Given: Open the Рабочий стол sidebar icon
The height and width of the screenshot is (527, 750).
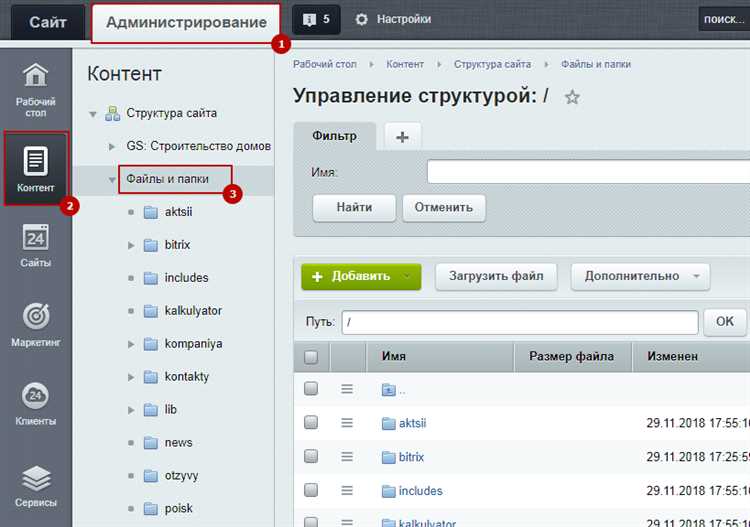Looking at the screenshot, I should (36, 89).
